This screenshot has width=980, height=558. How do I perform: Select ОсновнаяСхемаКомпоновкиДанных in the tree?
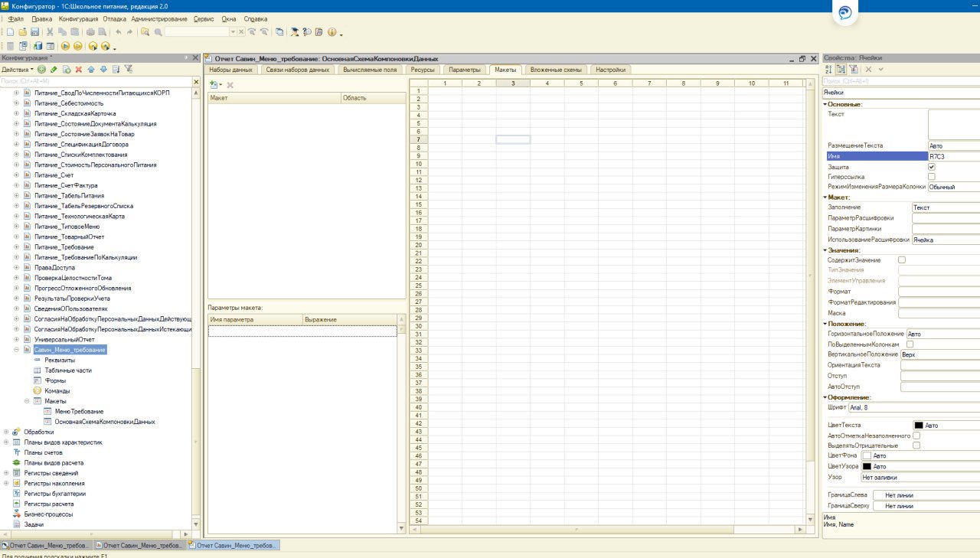(x=105, y=422)
